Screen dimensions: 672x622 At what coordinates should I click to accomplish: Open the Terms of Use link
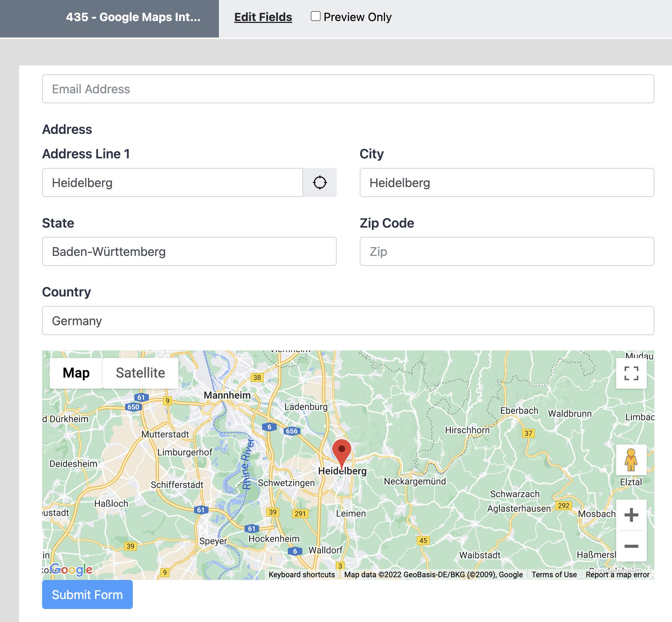554,574
